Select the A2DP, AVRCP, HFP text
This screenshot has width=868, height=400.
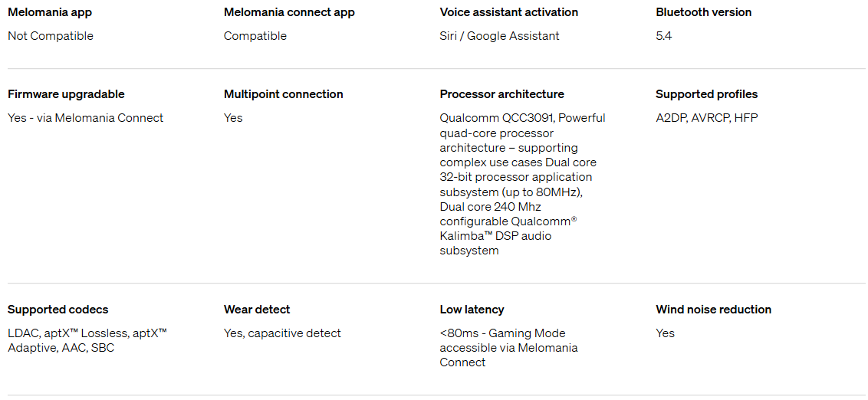click(x=706, y=118)
